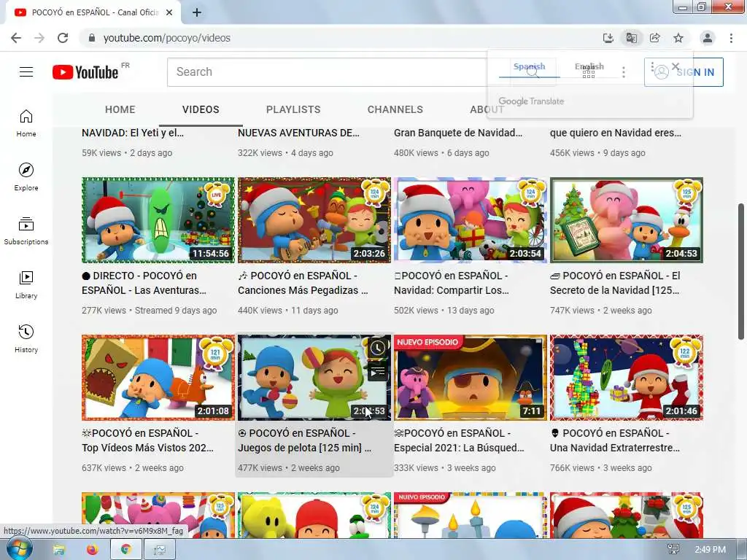Close the Google Translate popup
This screenshot has height=560, width=747.
pos(675,66)
